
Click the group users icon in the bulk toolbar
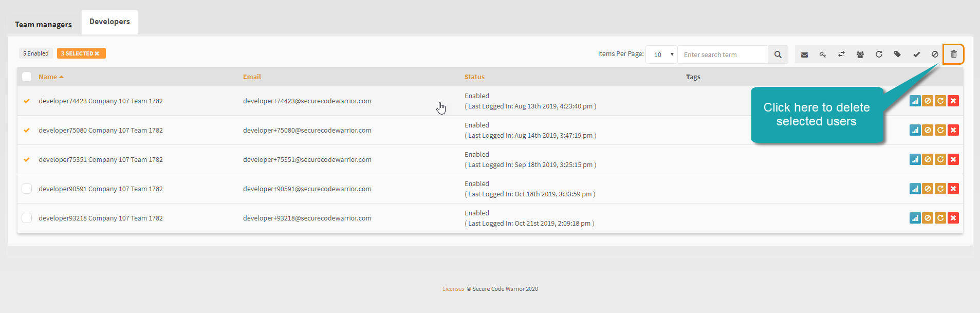(x=860, y=54)
